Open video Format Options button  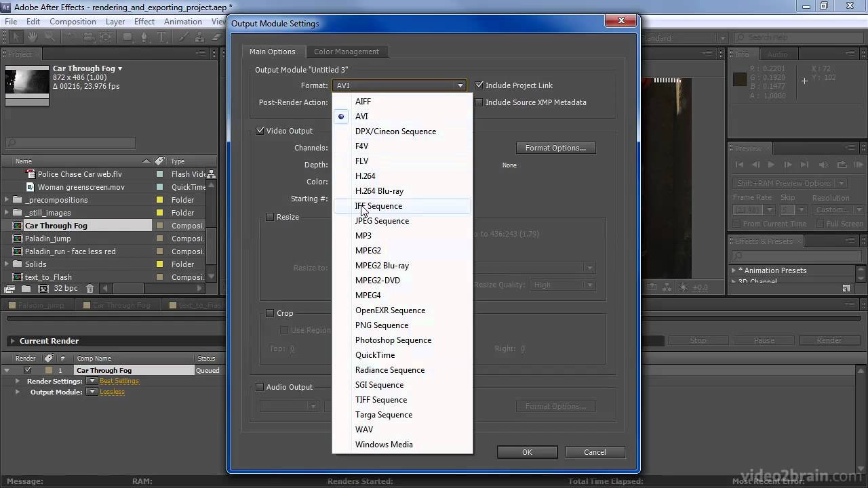click(555, 148)
